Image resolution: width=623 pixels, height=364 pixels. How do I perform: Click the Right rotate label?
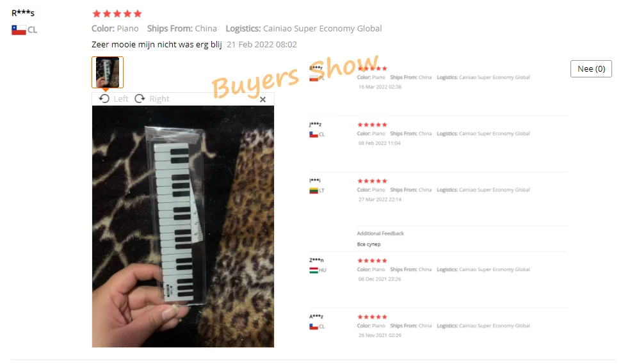point(159,99)
